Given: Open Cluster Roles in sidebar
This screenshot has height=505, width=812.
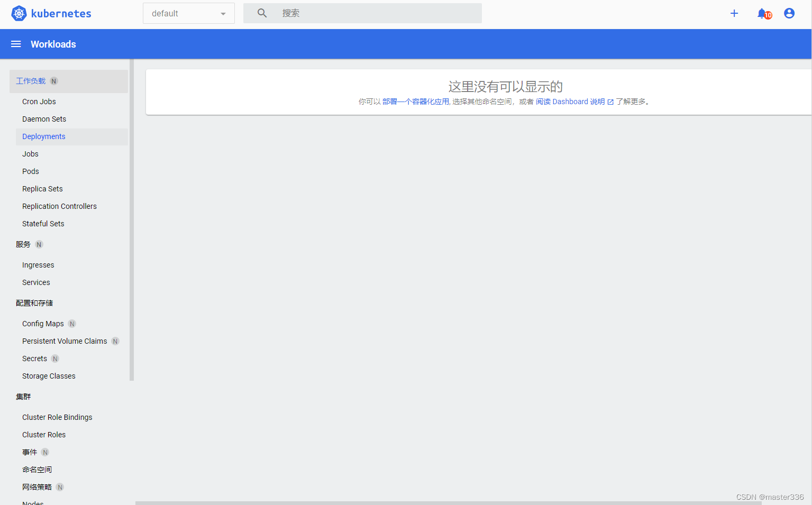Looking at the screenshot, I should tap(44, 435).
